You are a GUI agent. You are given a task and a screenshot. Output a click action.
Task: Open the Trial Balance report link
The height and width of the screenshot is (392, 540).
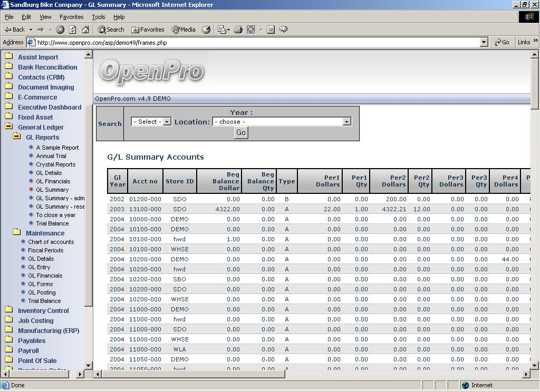click(52, 223)
